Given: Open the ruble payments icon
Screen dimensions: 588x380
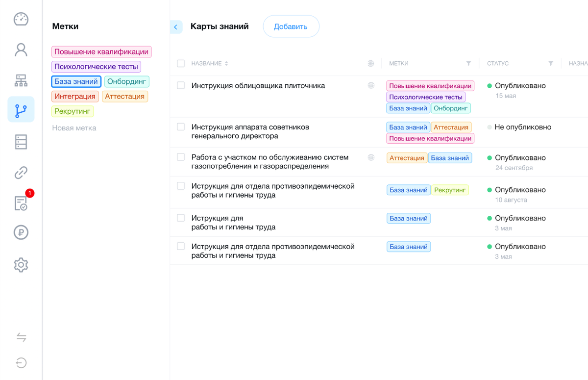Looking at the screenshot, I should pyautogui.click(x=21, y=233).
